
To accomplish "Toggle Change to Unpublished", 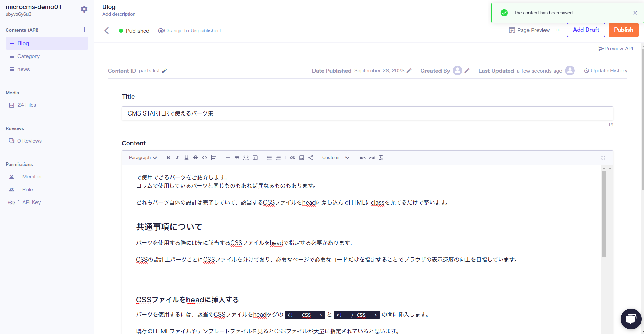I will 189,31.
